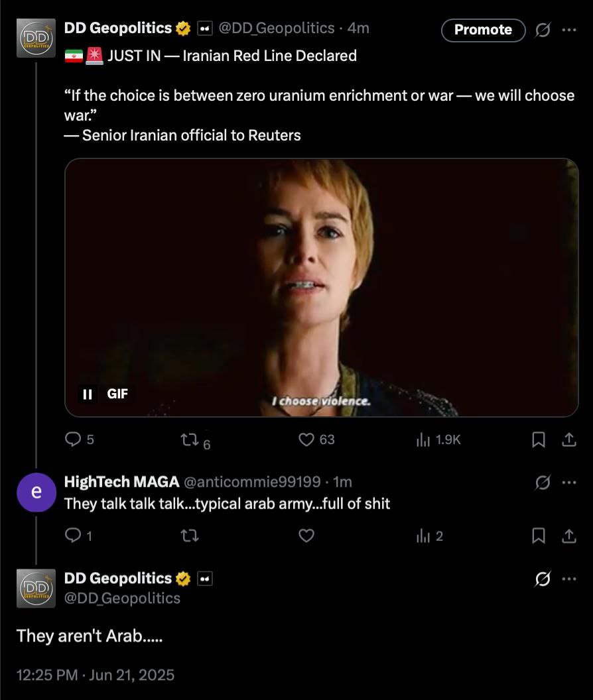
Task: View analytics showing 1.9K views
Action: (422, 439)
